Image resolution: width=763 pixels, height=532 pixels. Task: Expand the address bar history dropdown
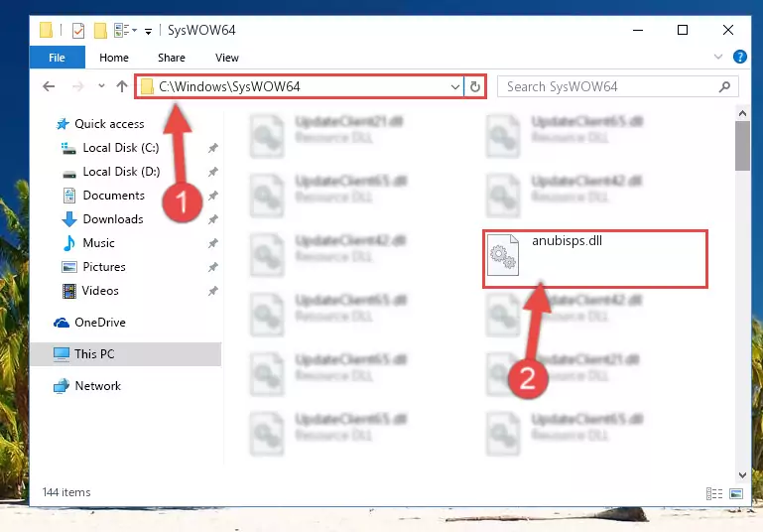point(455,87)
